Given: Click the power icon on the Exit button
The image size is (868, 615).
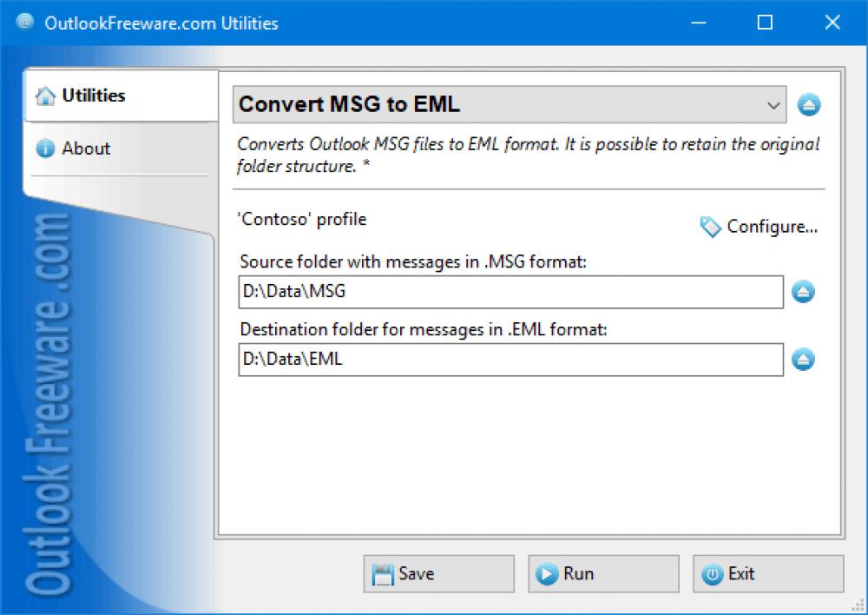Looking at the screenshot, I should click(x=713, y=573).
